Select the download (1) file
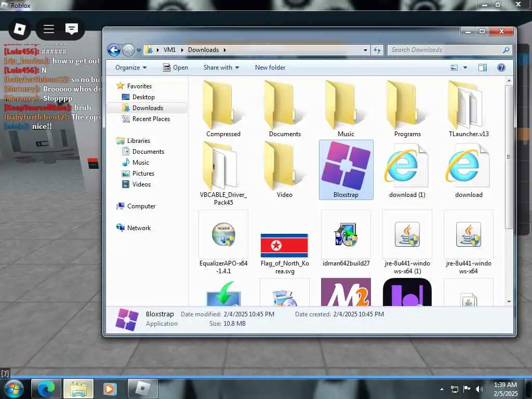The width and height of the screenshot is (532, 399). coord(407,170)
